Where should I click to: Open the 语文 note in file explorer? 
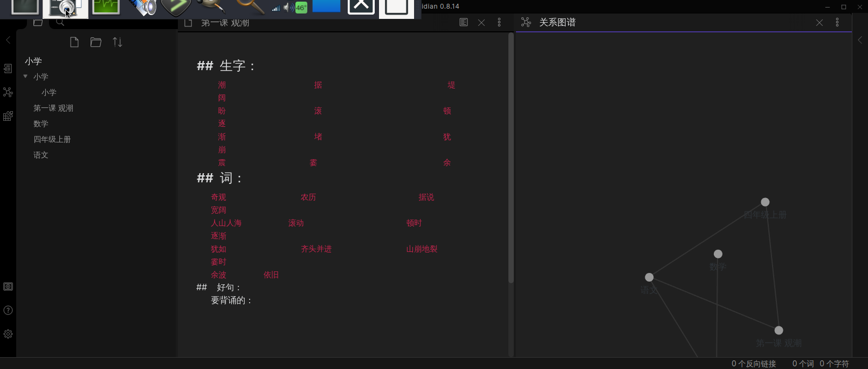(41, 155)
